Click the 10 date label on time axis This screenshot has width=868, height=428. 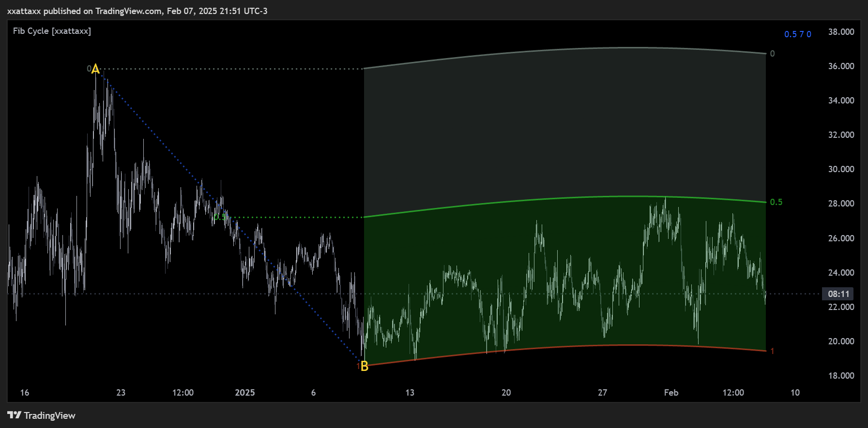point(795,393)
